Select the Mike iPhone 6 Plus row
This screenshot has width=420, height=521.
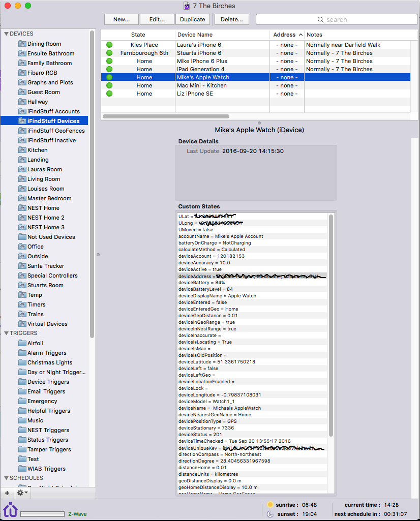click(256, 61)
